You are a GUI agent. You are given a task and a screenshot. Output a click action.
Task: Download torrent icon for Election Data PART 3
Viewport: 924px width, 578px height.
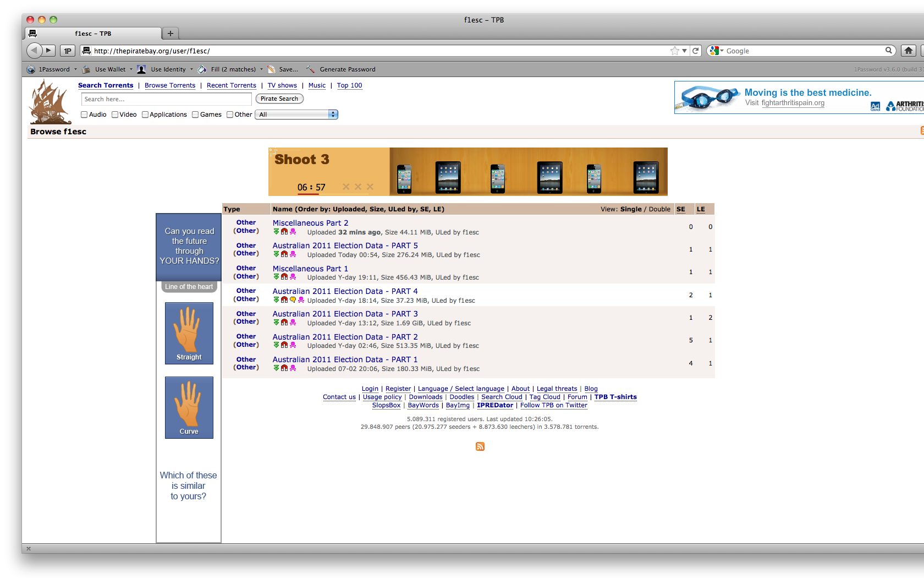277,323
